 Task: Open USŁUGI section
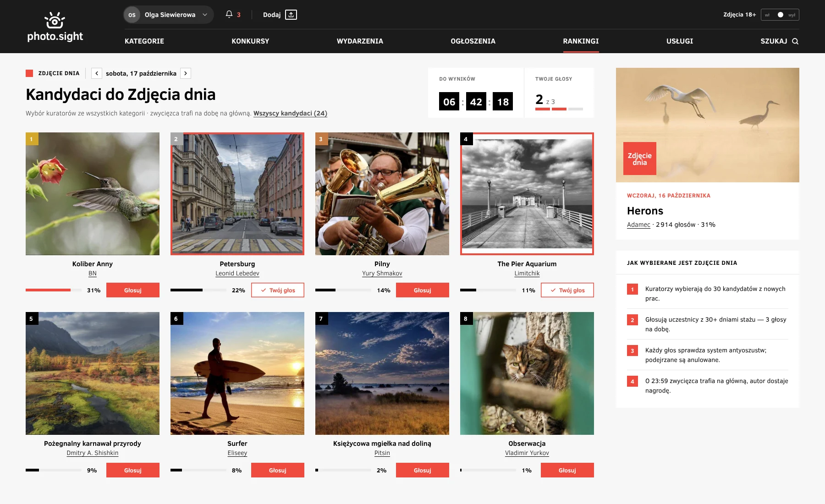point(680,41)
